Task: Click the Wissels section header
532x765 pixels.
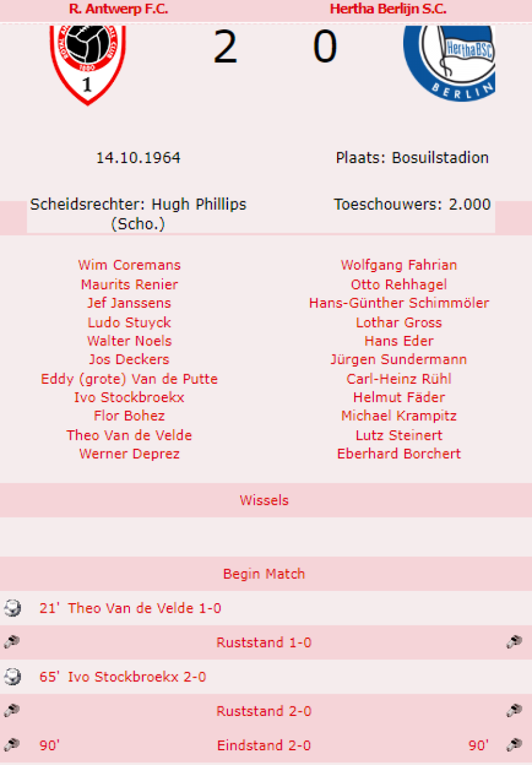Action: pyautogui.click(x=264, y=500)
